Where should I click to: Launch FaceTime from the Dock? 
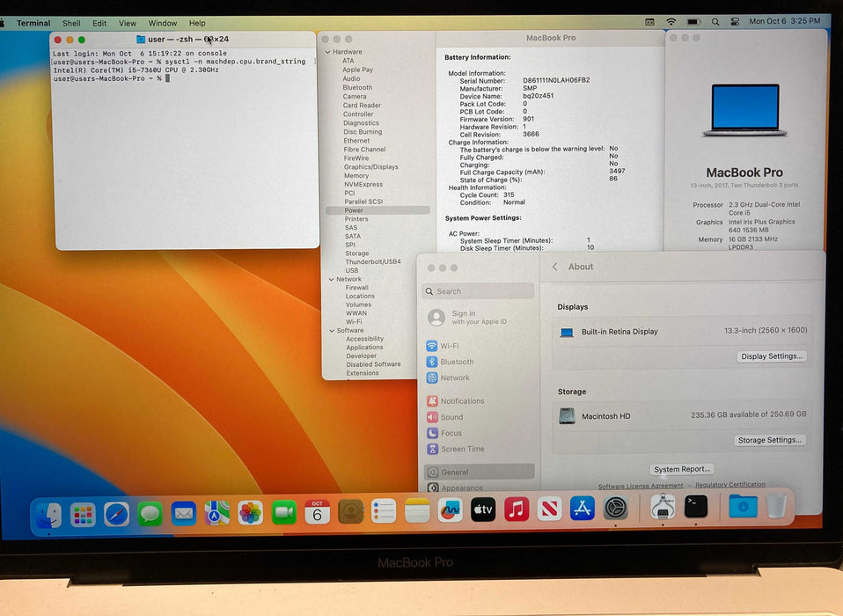[x=284, y=512]
